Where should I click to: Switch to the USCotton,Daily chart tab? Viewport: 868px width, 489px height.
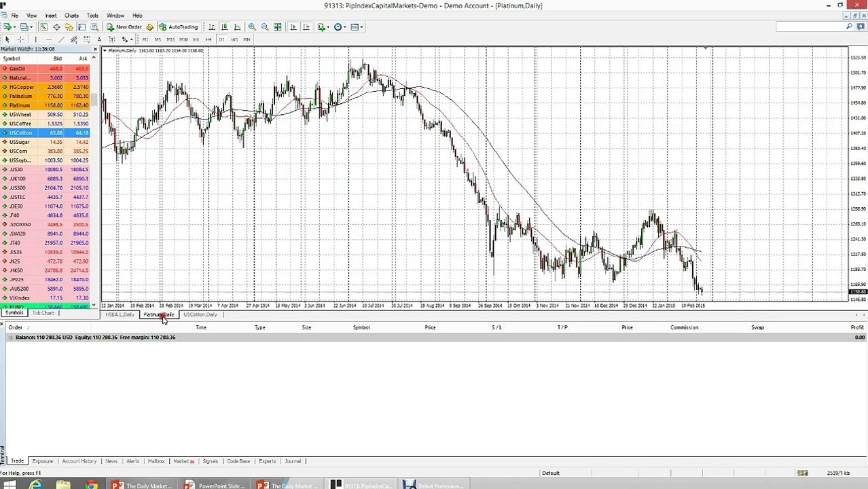tap(200, 314)
